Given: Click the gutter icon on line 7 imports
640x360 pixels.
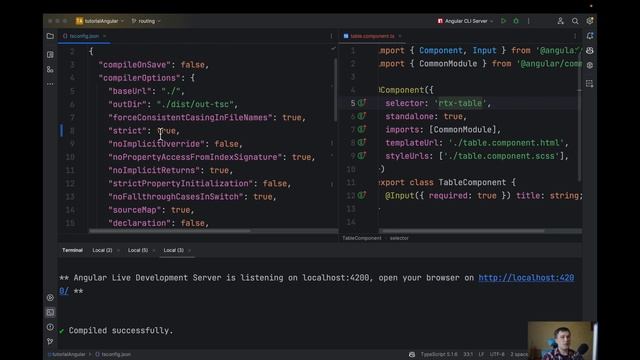Looking at the screenshot, I should pos(362,129).
